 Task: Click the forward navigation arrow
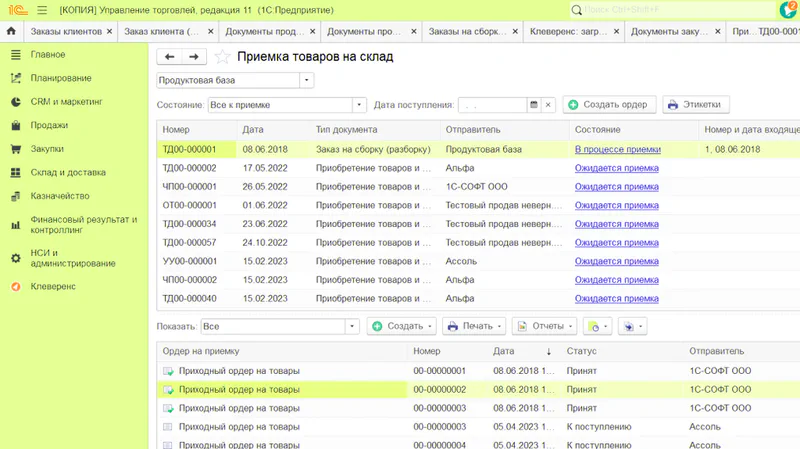194,57
